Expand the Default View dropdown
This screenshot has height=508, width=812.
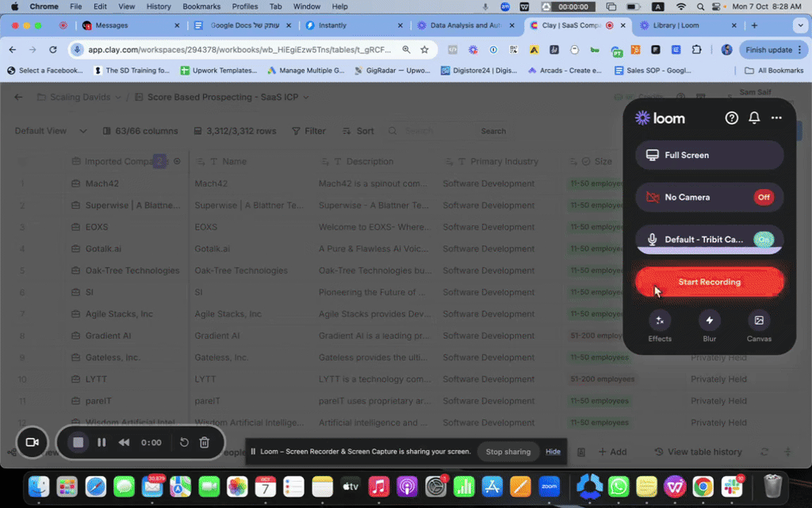(46, 131)
